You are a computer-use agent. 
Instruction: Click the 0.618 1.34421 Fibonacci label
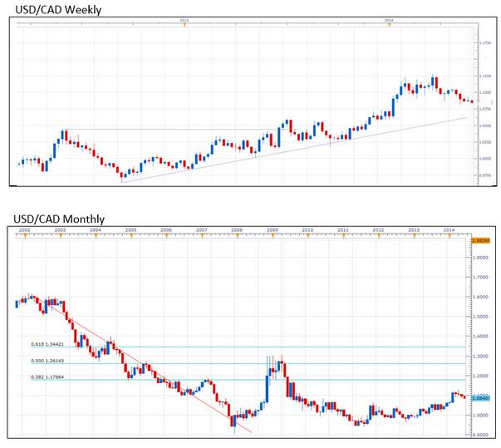click(x=47, y=344)
